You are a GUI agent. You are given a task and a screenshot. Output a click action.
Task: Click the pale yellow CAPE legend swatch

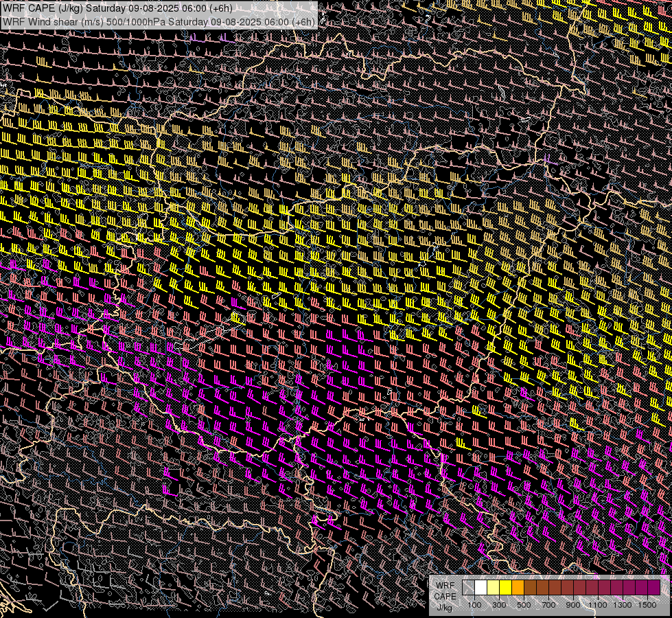pos(494,588)
